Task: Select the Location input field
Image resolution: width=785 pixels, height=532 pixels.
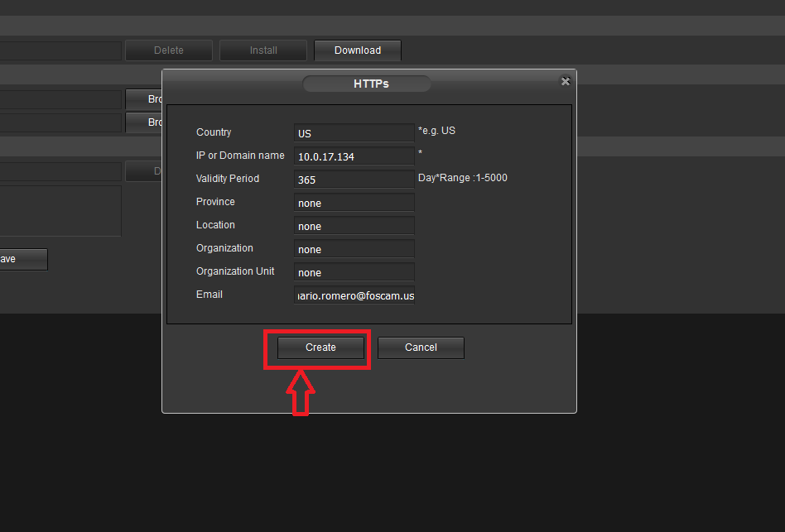Action: [354, 226]
